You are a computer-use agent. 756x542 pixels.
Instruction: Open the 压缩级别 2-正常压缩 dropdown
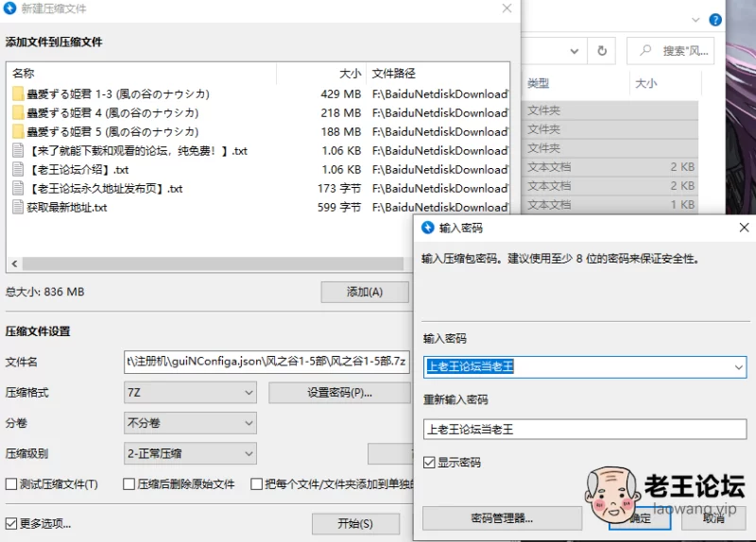pos(190,453)
